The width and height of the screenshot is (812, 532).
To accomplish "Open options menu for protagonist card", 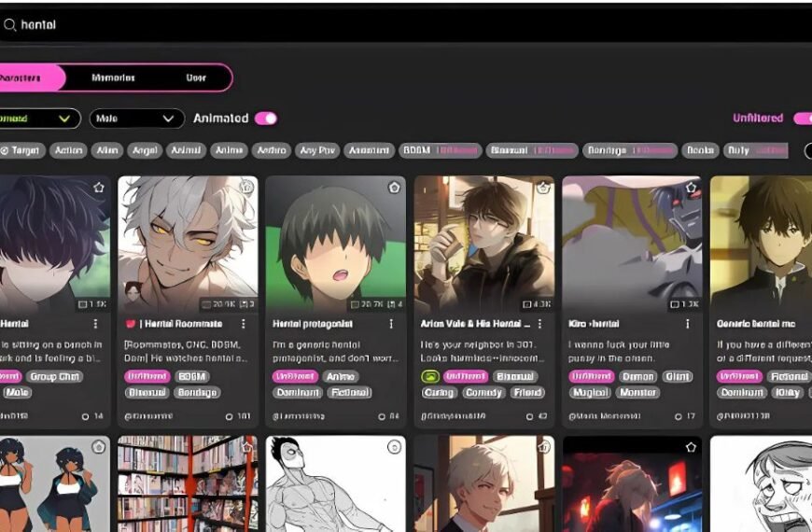I will point(391,324).
